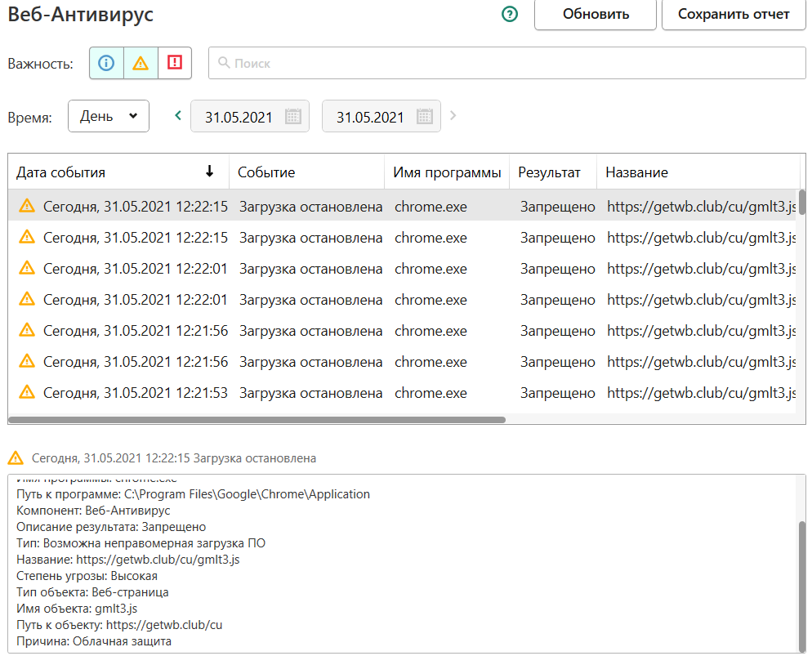Open calendar for the start date field
This screenshot has height=656, width=812.
pos(293,117)
